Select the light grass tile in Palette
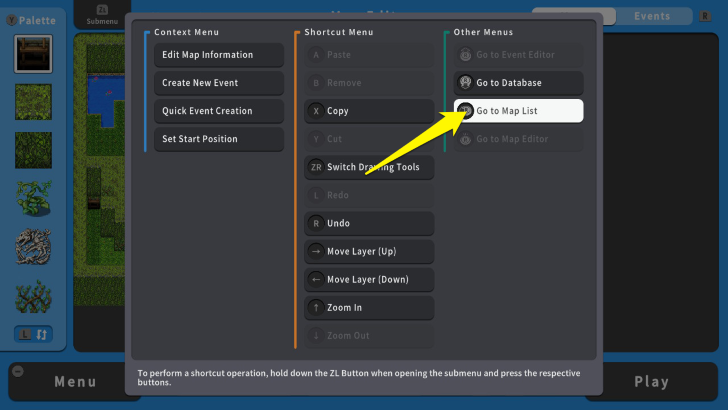The image size is (728, 410). coord(33,102)
